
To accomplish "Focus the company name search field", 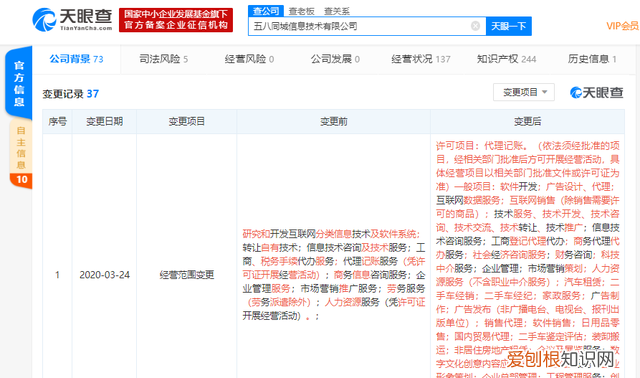I will click(367, 26).
